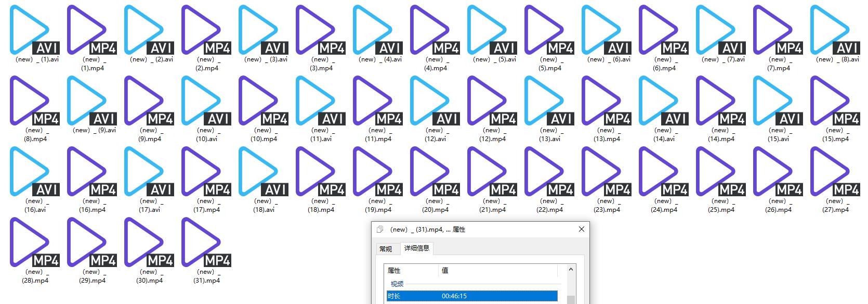Select the (new) _(29).mp4 file icon
The height and width of the screenshot is (304, 868).
pyautogui.click(x=91, y=242)
